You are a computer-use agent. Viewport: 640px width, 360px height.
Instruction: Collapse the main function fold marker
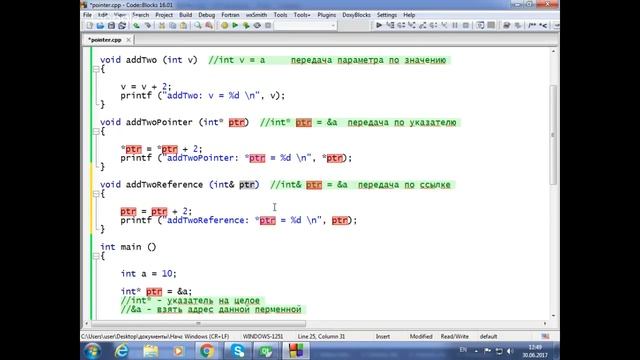click(96, 256)
